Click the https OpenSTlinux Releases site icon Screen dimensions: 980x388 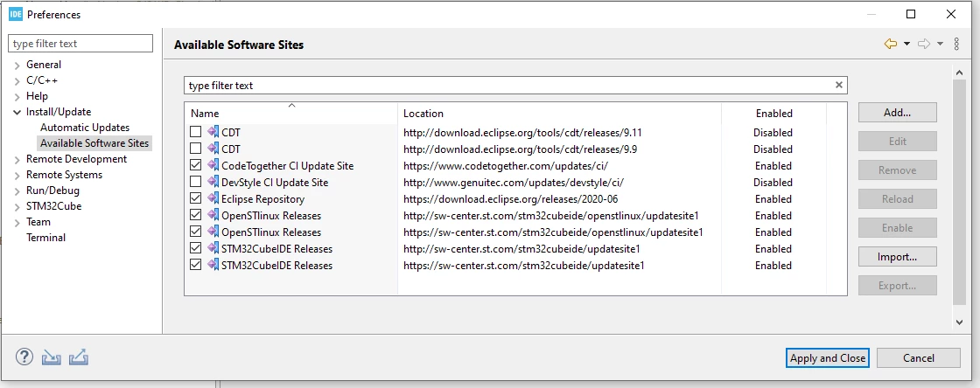pos(213,232)
